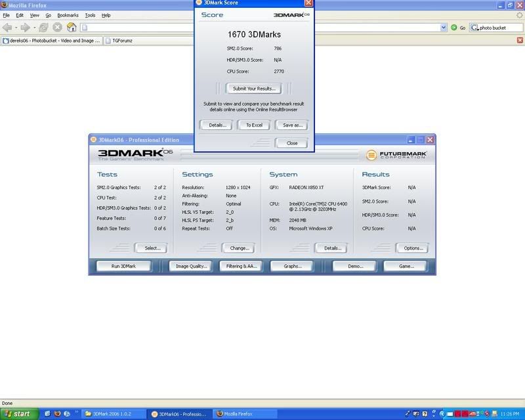The height and width of the screenshot is (420, 525).
Task: Open the Image Quality tool
Action: point(191,266)
